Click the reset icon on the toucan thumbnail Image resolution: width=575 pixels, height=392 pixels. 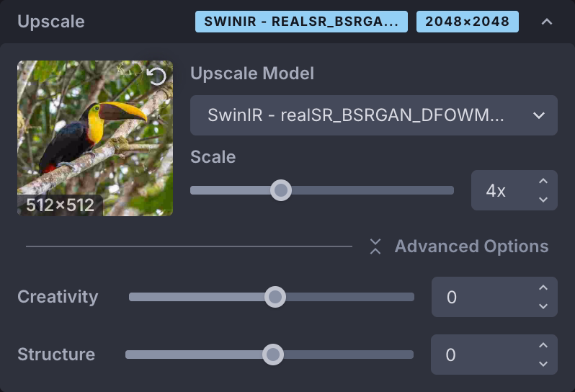(x=156, y=76)
